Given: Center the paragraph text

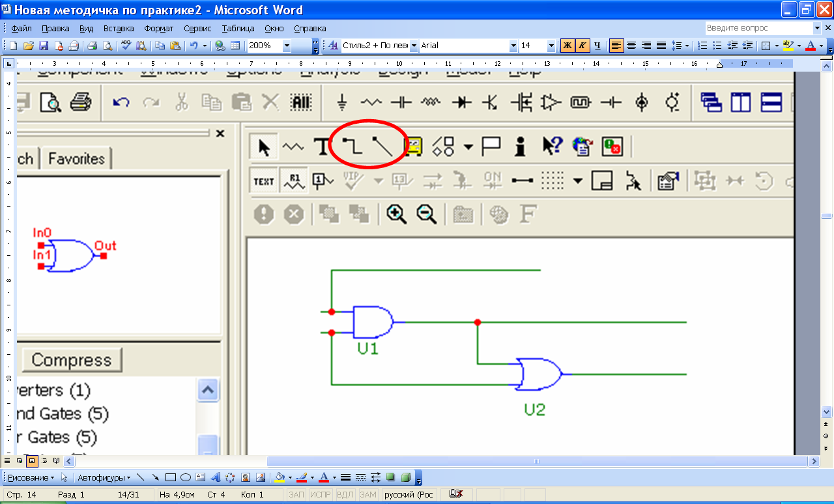Looking at the screenshot, I should (x=631, y=46).
